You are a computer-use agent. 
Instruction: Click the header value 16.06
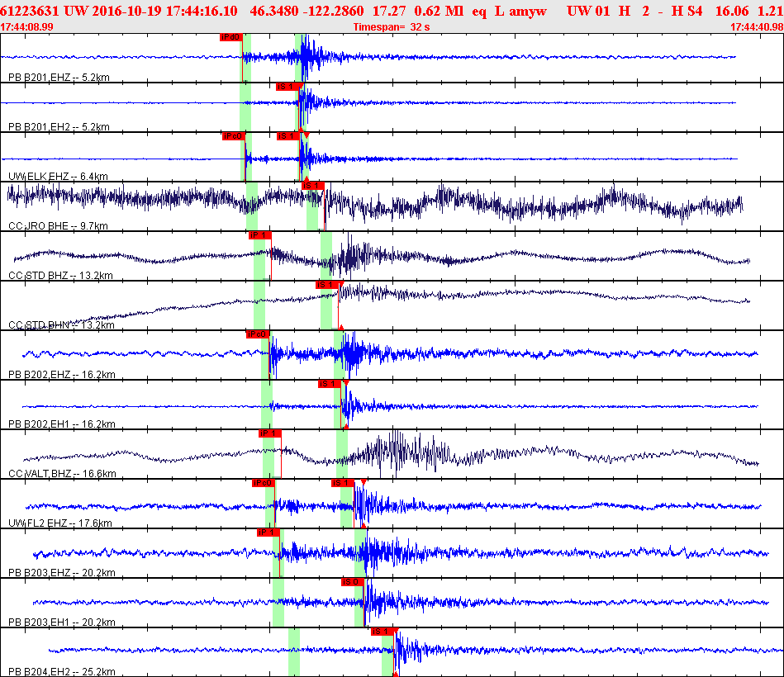[732, 11]
